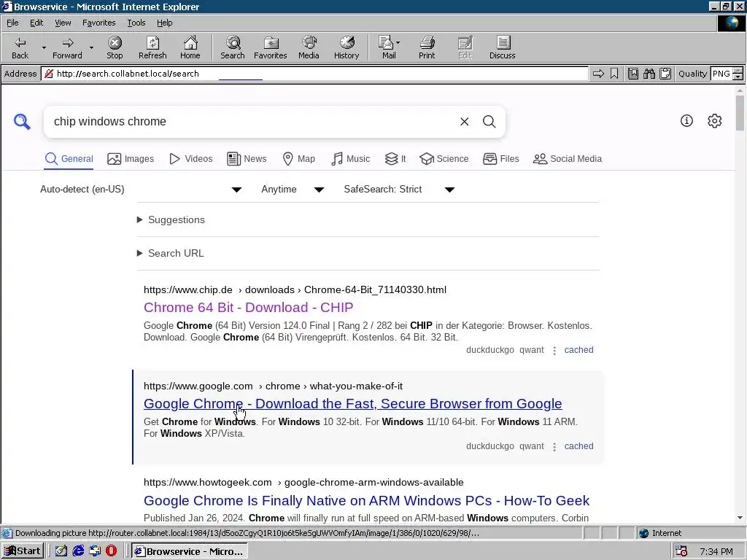Clear the search query with X
Screen dimensions: 747x560
(x=465, y=122)
